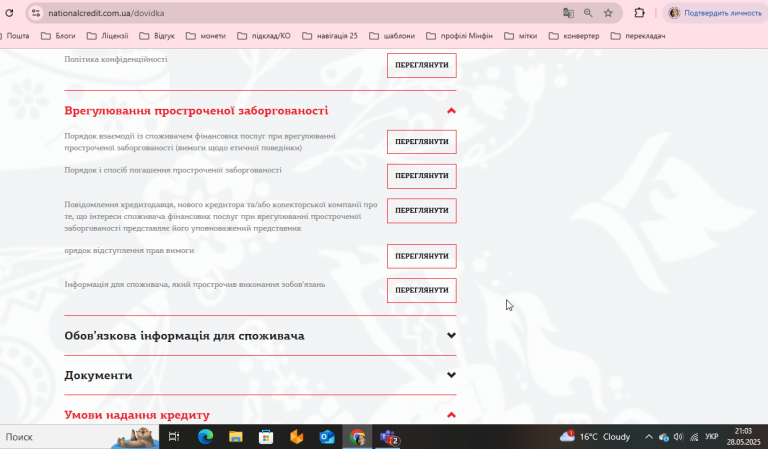Expand the Документи section chevron
Viewport: 768px width, 449px height.
451,375
